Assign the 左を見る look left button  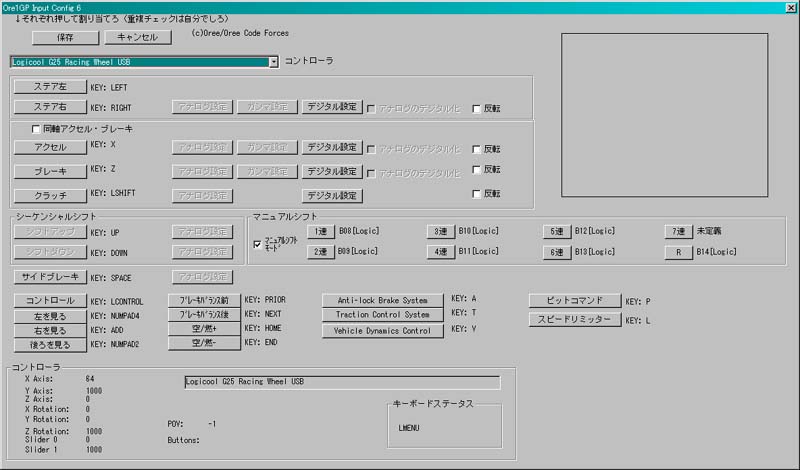tap(50, 316)
